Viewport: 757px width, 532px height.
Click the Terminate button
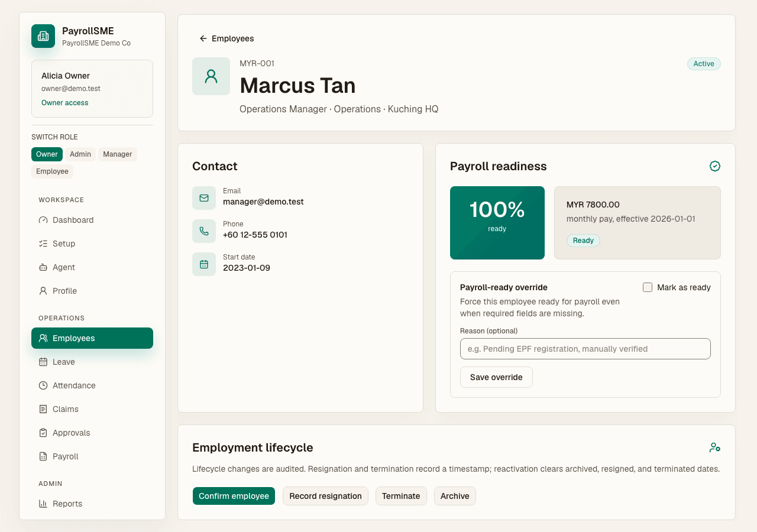pos(401,496)
